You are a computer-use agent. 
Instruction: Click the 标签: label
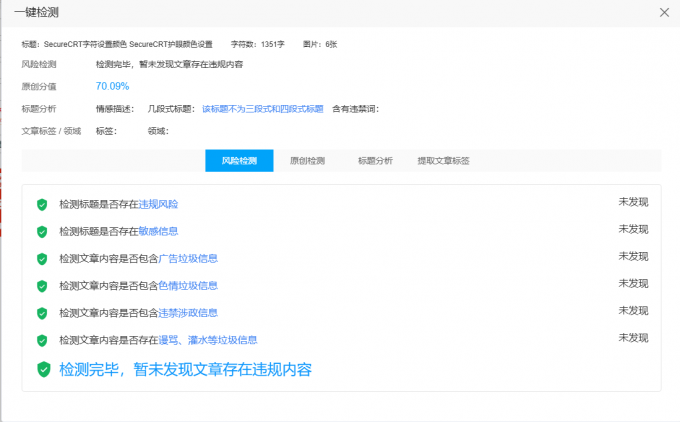pyautogui.click(x=106, y=131)
